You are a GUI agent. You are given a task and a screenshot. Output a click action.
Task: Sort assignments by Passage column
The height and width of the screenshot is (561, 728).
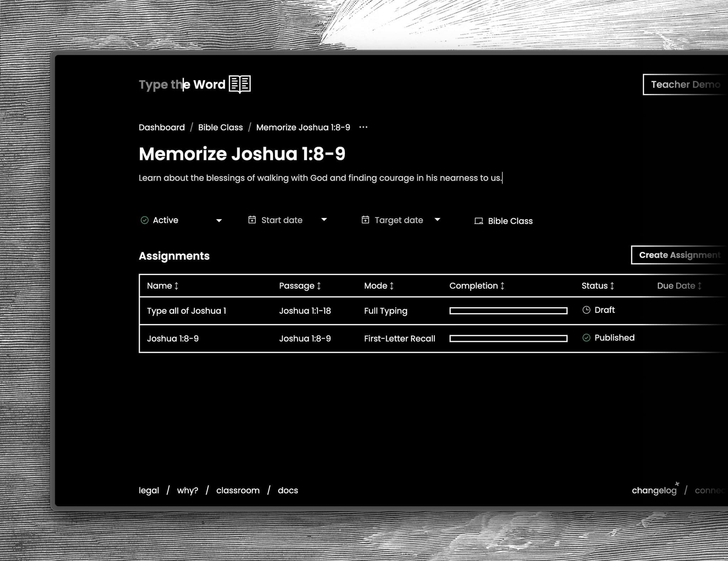tap(300, 286)
